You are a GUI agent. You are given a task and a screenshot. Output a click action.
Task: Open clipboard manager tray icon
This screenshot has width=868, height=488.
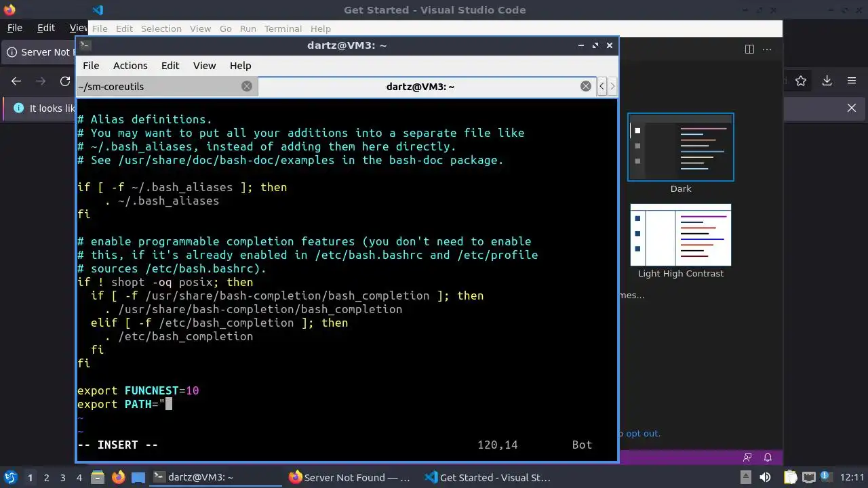790,477
